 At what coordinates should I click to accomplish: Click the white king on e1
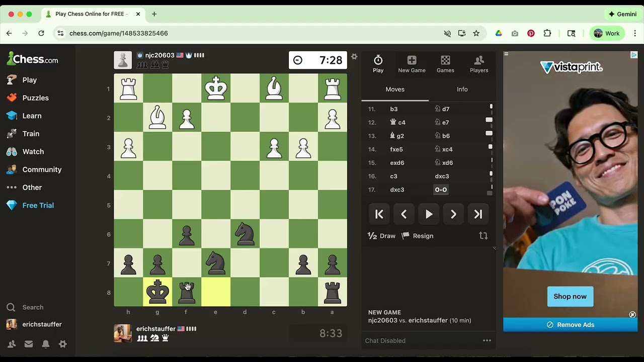pos(216,88)
